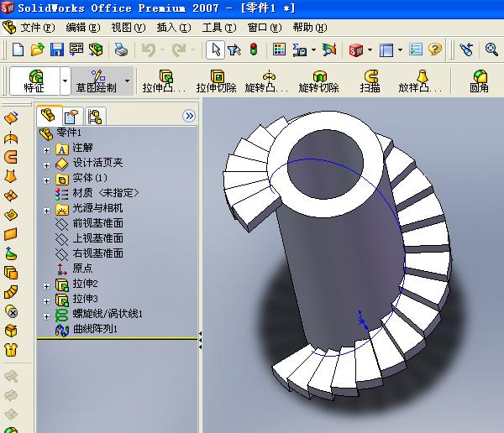The image size is (504, 433).
Task: Select 零件1 root tree item
Action: (x=60, y=133)
